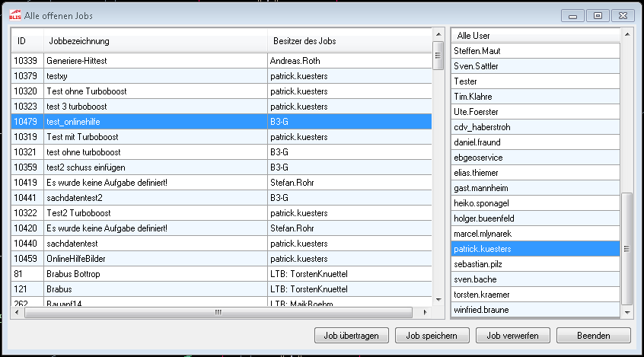This screenshot has width=644, height=357.
Task: Select user Steffen.Maut in user list
Action: [x=534, y=51]
